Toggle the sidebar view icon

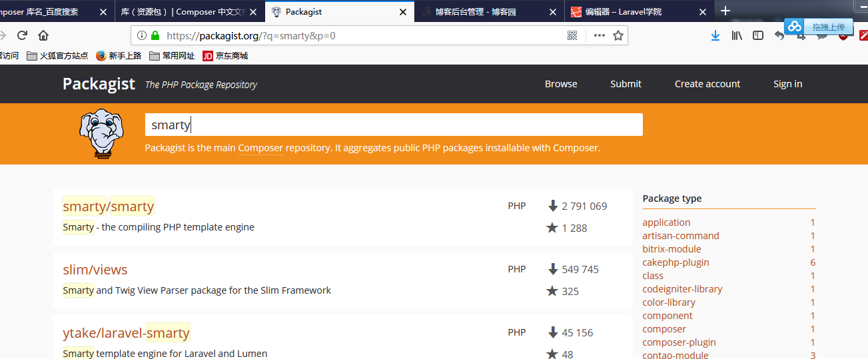tap(758, 35)
